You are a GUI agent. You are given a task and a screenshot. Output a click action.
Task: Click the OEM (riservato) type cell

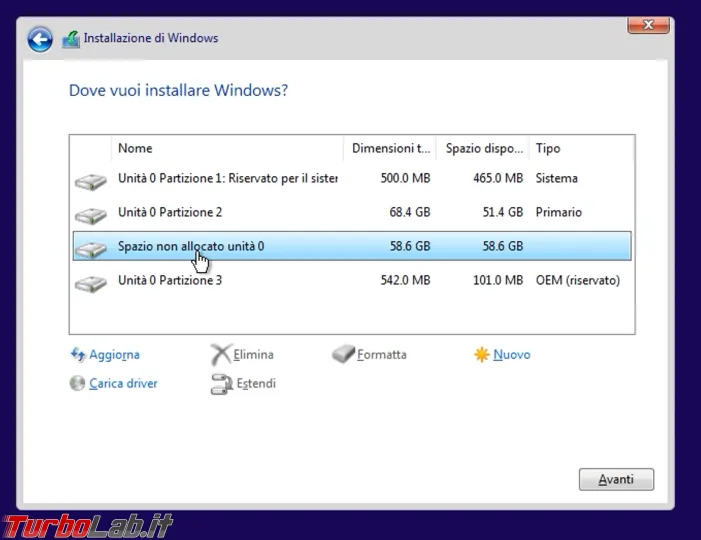point(578,280)
